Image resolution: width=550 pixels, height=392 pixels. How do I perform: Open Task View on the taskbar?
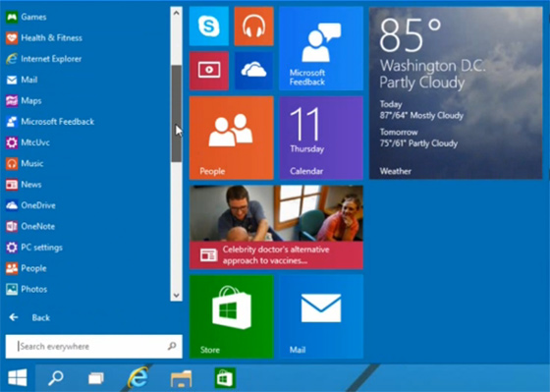(x=96, y=378)
